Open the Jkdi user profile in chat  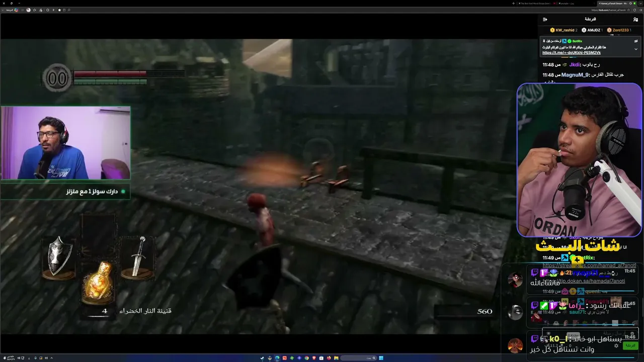575,64
